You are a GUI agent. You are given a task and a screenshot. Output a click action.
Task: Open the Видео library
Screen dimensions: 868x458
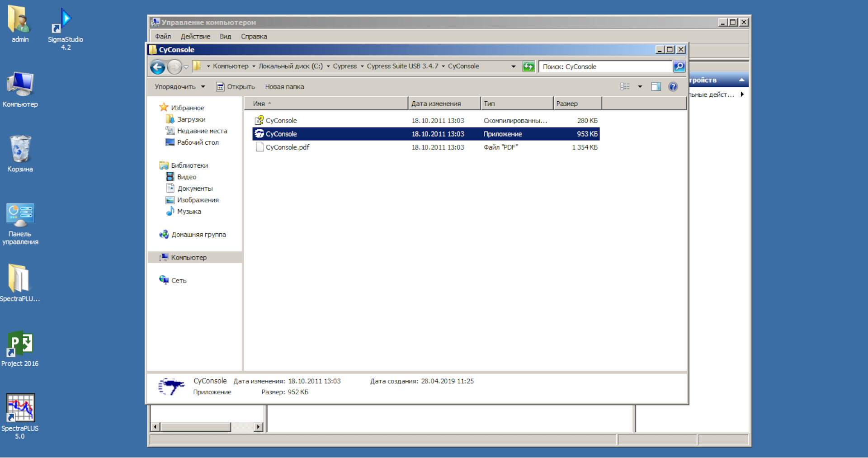click(x=186, y=177)
